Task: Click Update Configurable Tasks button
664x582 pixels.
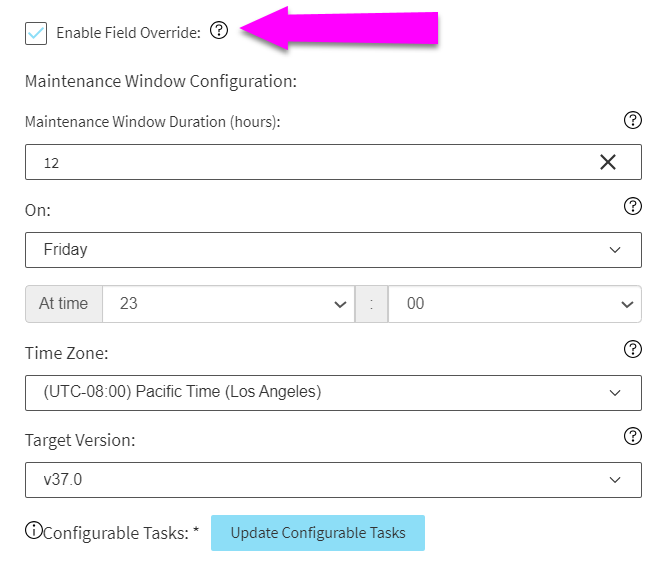Action: coord(318,533)
